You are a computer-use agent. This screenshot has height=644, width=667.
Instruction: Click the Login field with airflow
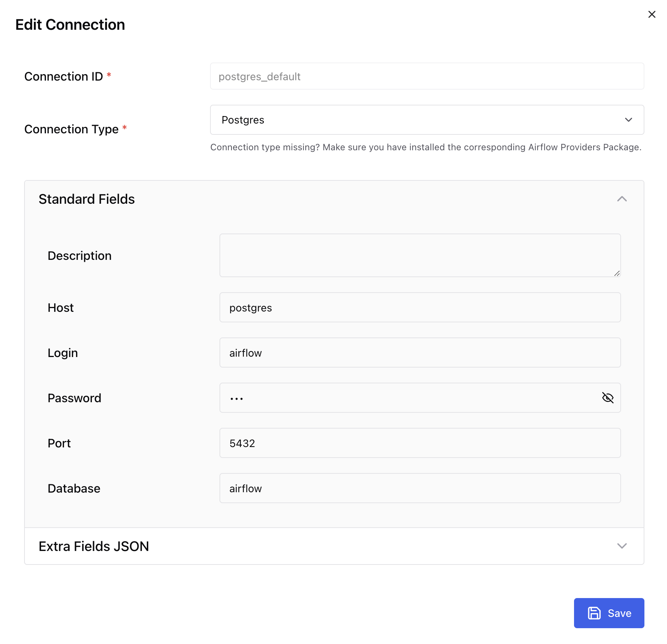click(420, 353)
